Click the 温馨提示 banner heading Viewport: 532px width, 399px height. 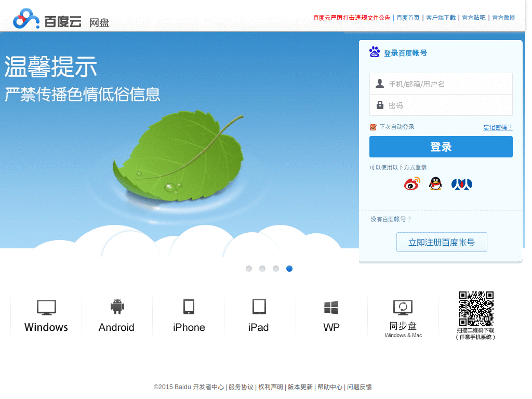(51, 66)
